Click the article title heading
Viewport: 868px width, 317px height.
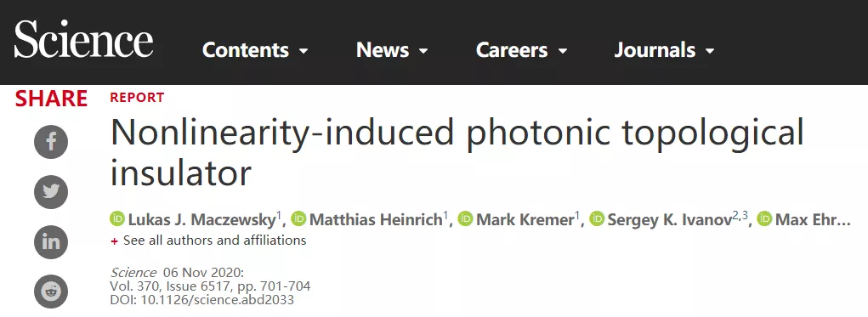click(457, 150)
